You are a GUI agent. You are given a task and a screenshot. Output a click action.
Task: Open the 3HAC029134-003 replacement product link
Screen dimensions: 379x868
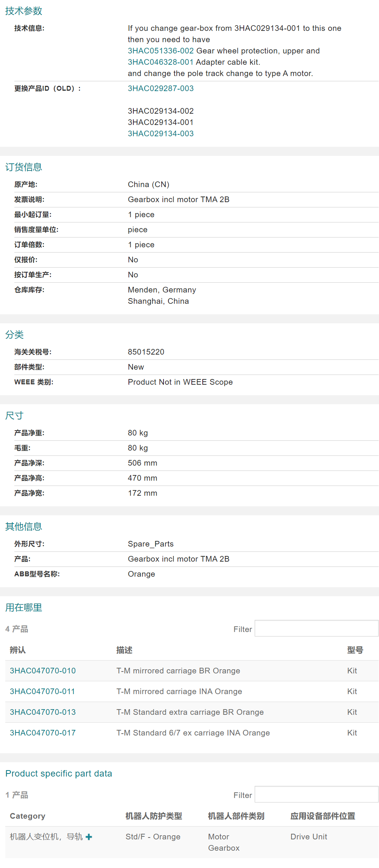pos(160,134)
